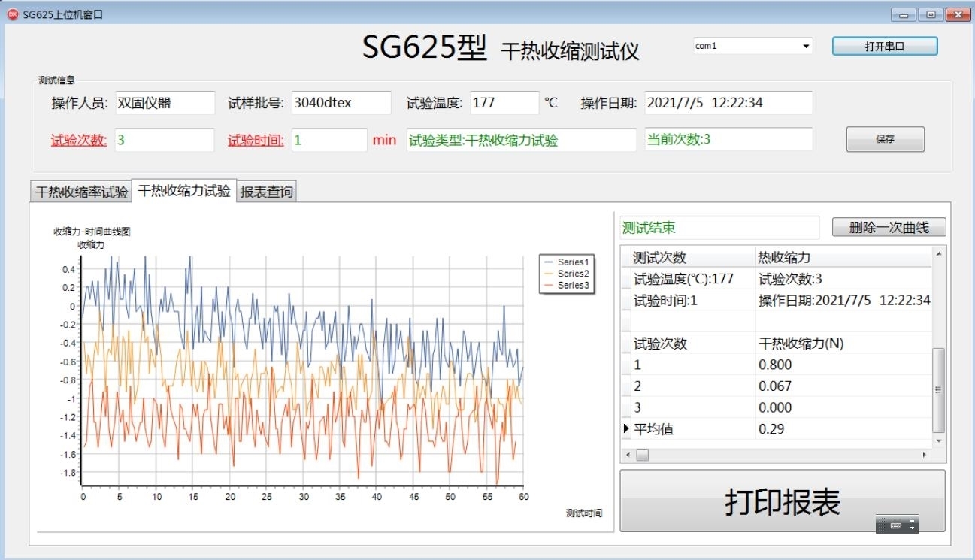The height and width of the screenshot is (560, 975).
Task: Click the table's scroll right arrow
Action: [x=925, y=456]
